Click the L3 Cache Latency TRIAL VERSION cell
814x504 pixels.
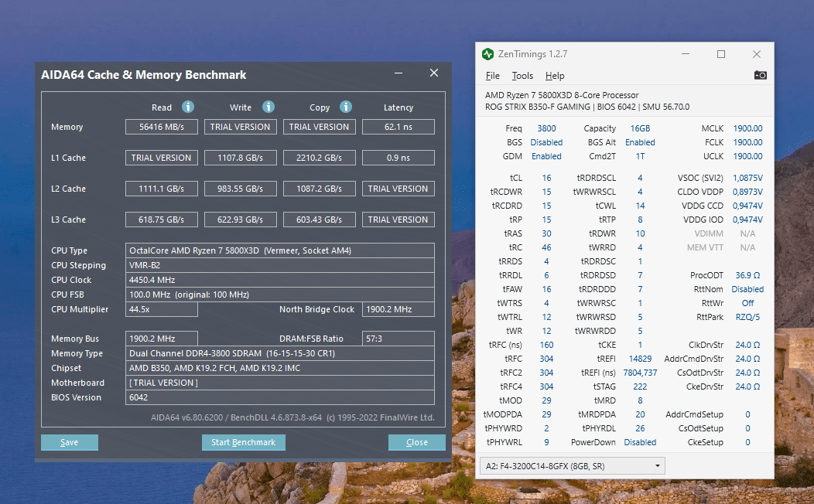tap(398, 220)
